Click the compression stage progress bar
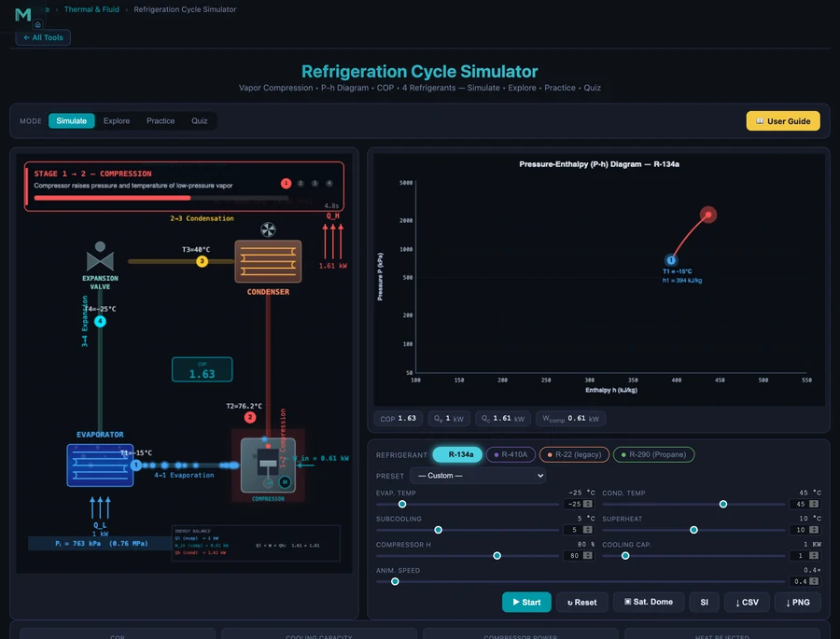This screenshot has height=639, width=840. (161, 198)
